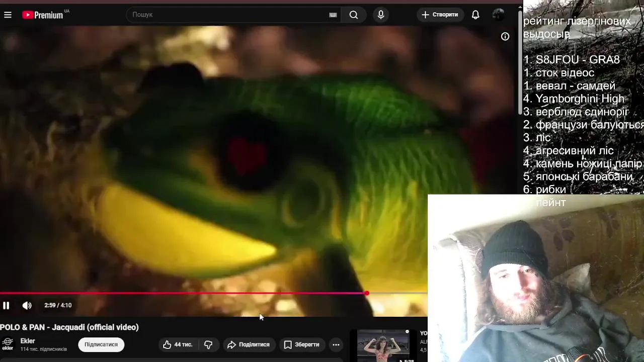Click list entry пейнт

551,203
